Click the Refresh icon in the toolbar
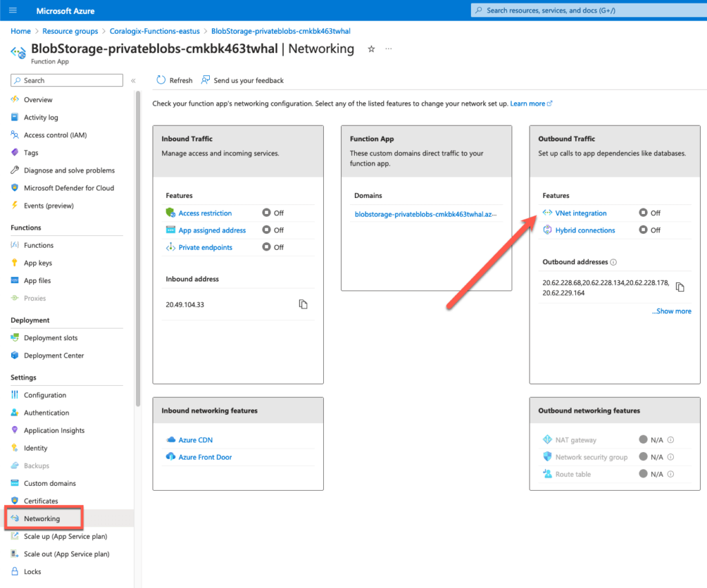The image size is (707, 588). (x=161, y=80)
